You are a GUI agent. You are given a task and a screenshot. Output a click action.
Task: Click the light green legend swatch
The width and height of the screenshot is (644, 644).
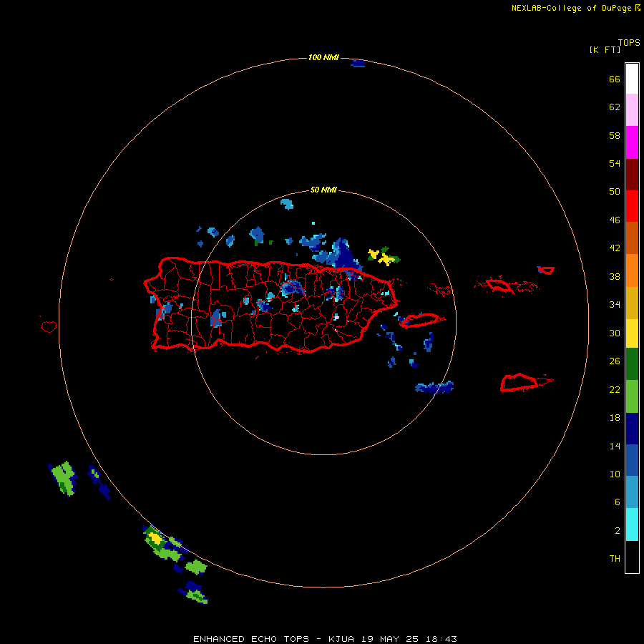(x=632, y=396)
